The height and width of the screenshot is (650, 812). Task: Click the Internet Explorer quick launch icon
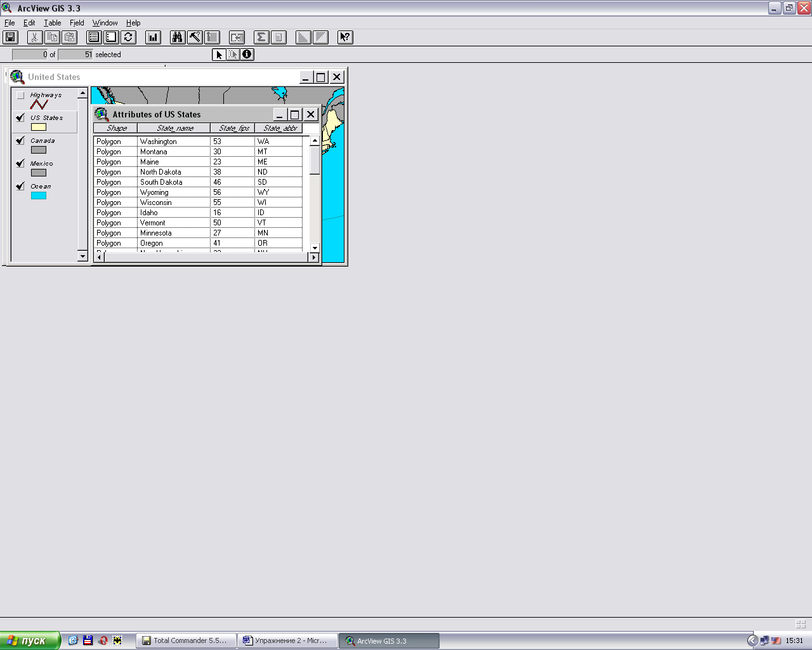tap(73, 640)
